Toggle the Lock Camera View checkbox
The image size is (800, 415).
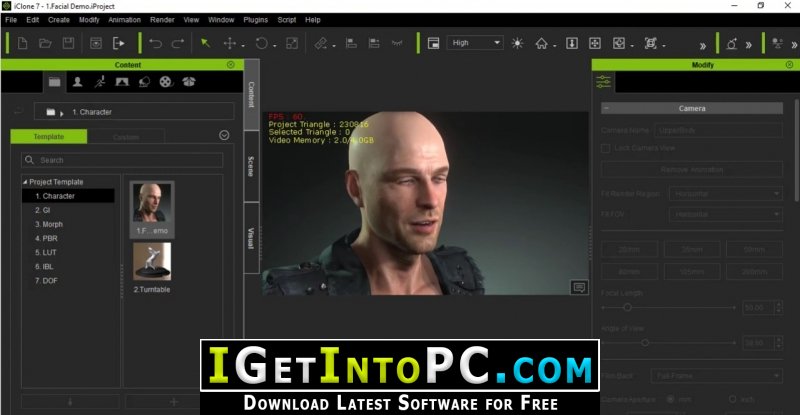606,148
